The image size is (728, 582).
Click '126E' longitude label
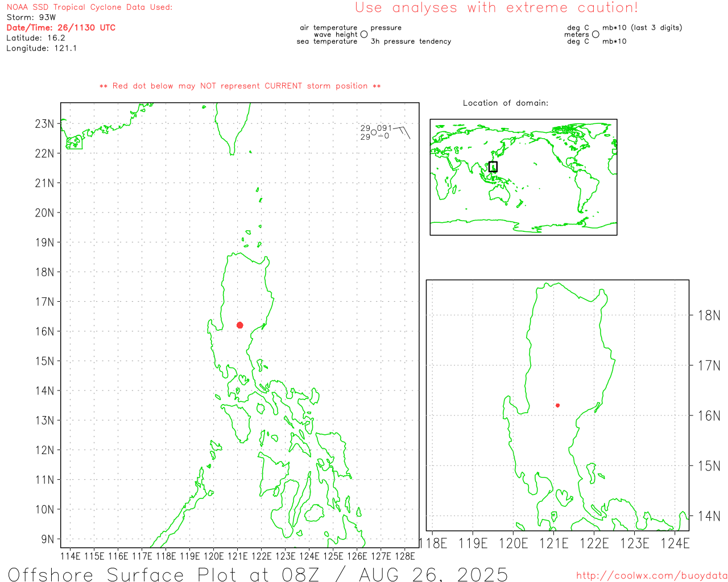pyautogui.click(x=357, y=556)
